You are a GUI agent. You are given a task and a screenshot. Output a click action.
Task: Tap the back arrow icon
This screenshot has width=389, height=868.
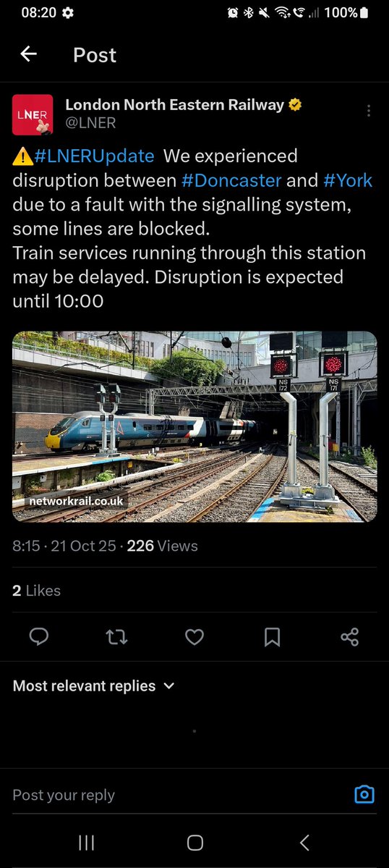pos(28,54)
